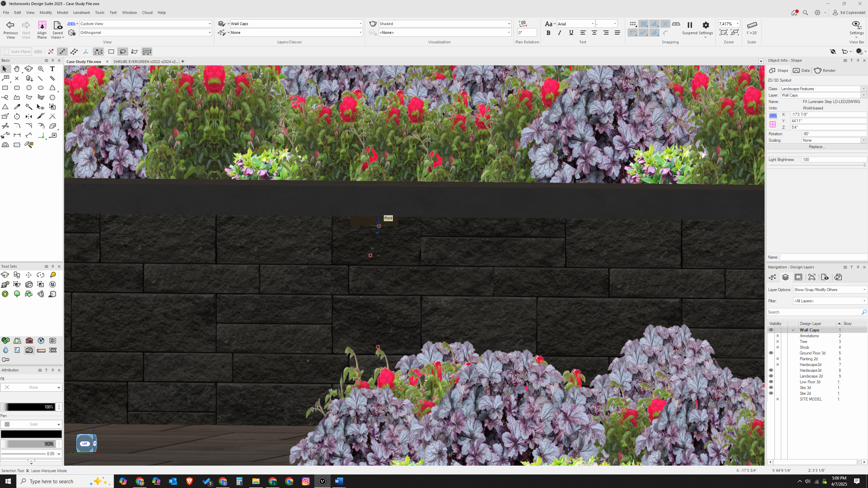Toggle the Auto-Plane checkbox

pyautogui.click(x=6, y=52)
